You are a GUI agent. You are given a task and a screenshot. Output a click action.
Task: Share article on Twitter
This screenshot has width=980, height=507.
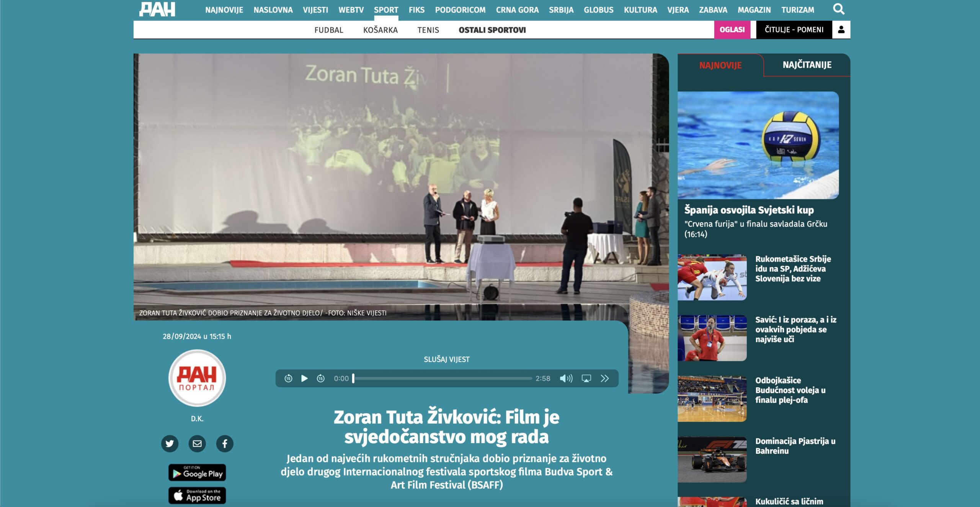pyautogui.click(x=170, y=443)
